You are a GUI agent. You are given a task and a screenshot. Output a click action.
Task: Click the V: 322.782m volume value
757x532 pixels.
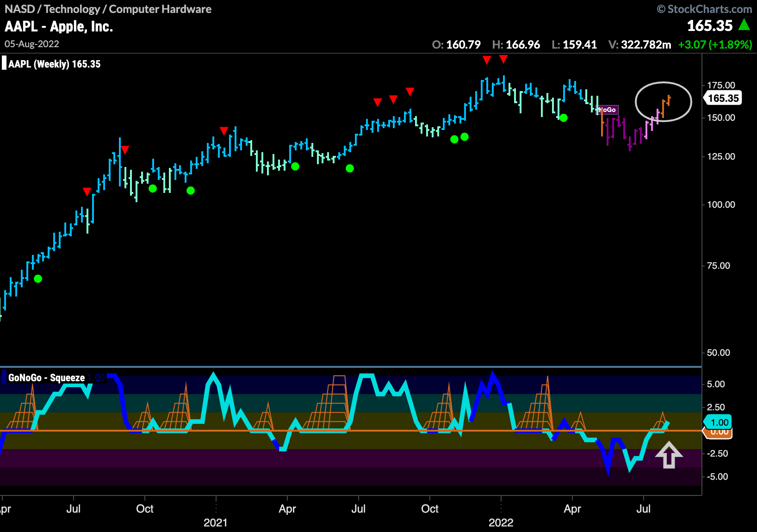pos(639,44)
